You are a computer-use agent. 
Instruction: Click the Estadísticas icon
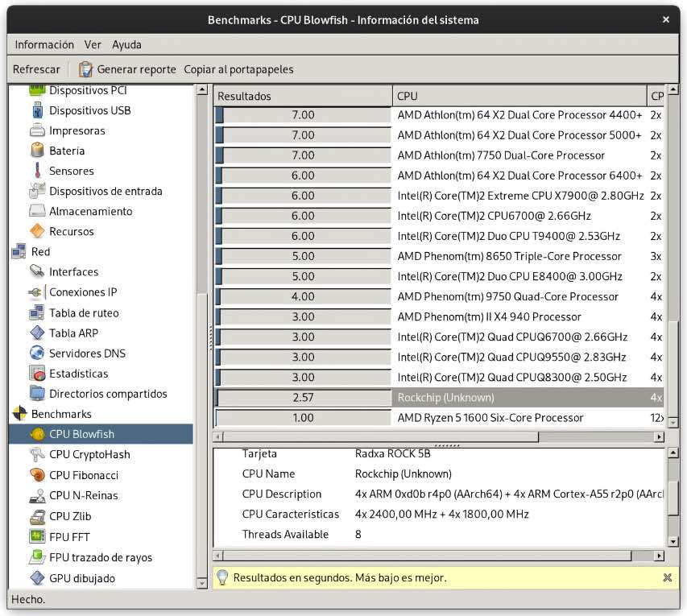point(37,374)
